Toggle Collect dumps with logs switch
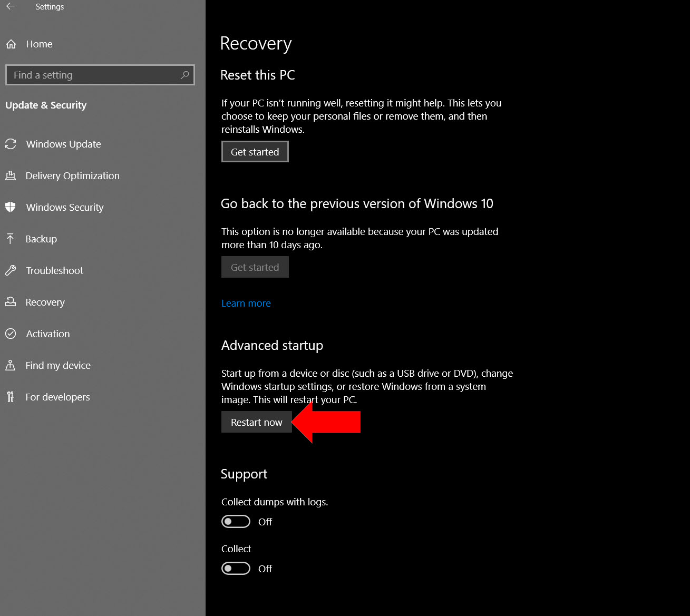690x616 pixels. point(236,522)
